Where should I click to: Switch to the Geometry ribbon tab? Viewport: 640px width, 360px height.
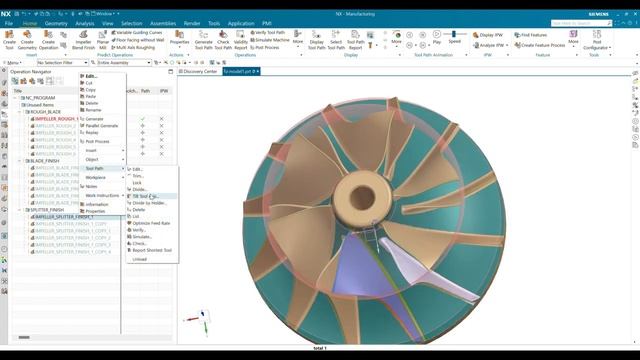pos(56,23)
